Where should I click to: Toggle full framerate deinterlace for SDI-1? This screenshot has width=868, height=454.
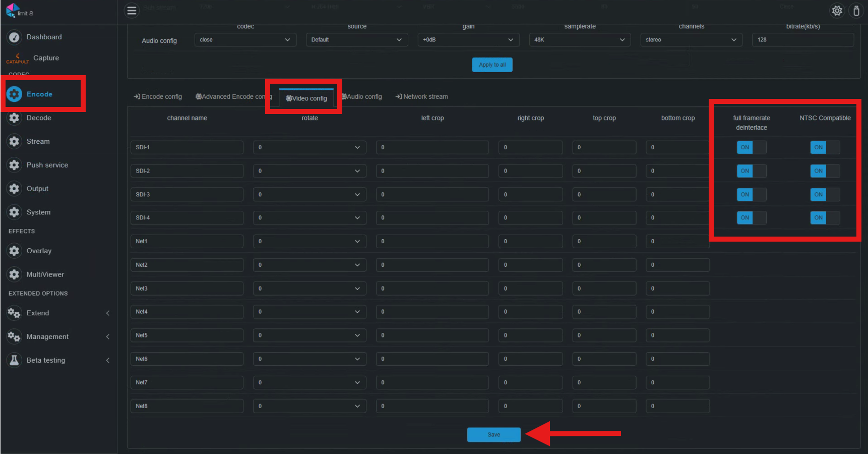[751, 147]
